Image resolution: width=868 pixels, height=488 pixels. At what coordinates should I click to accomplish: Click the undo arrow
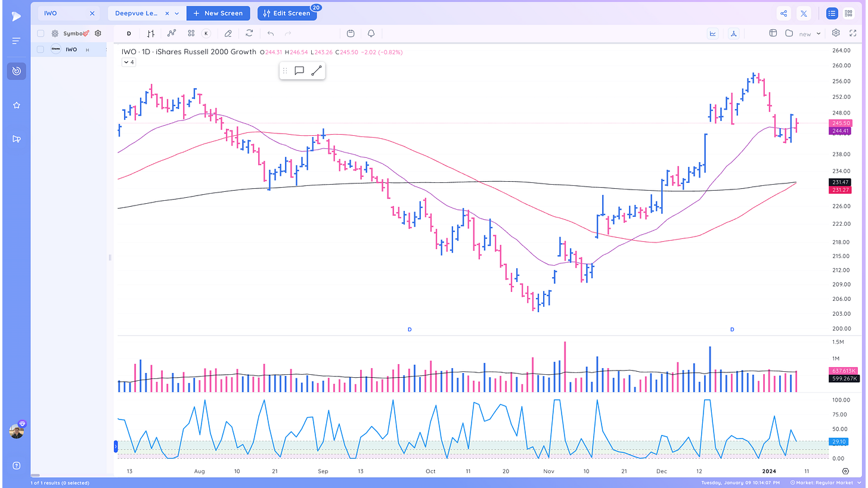[x=271, y=33]
